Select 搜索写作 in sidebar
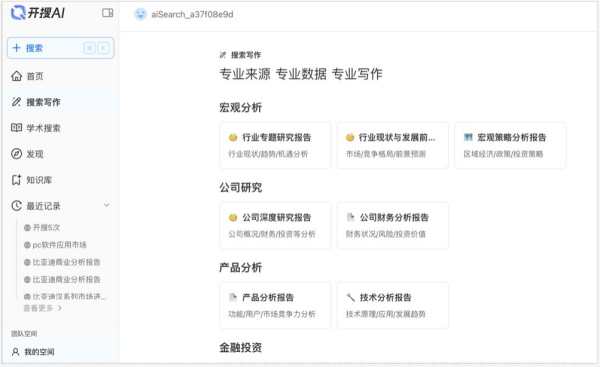Screen dimensions: 600x367 pos(43,102)
